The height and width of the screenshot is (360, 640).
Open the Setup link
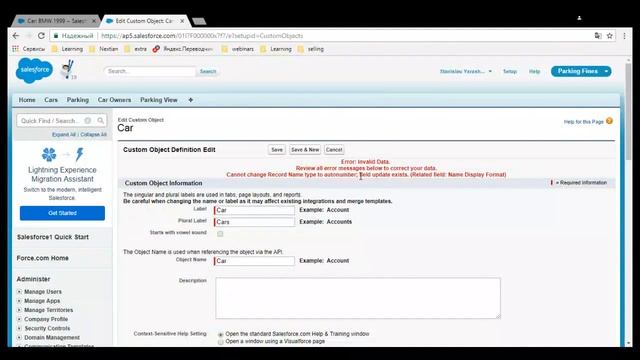tap(510, 71)
